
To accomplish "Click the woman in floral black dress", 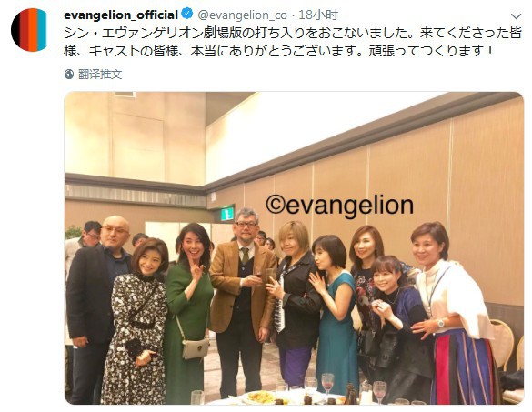I will point(136,322).
